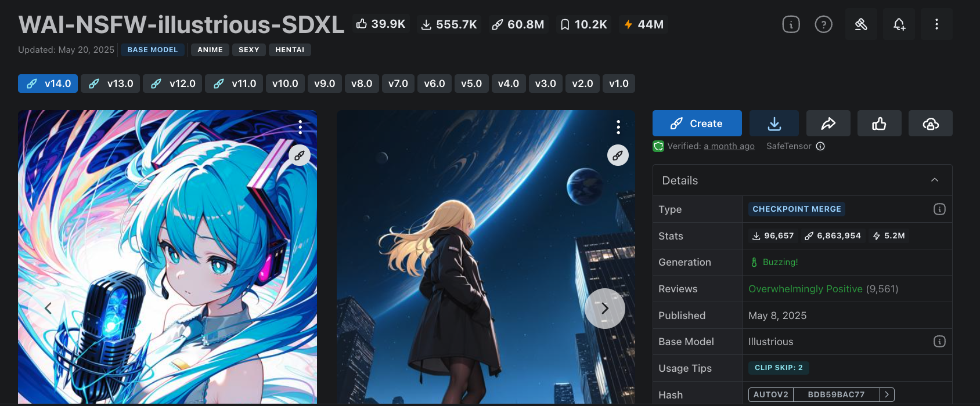Screen dimensions: 980x406
Task: Collapse the Details panel chevron
Action: pyautogui.click(x=934, y=180)
